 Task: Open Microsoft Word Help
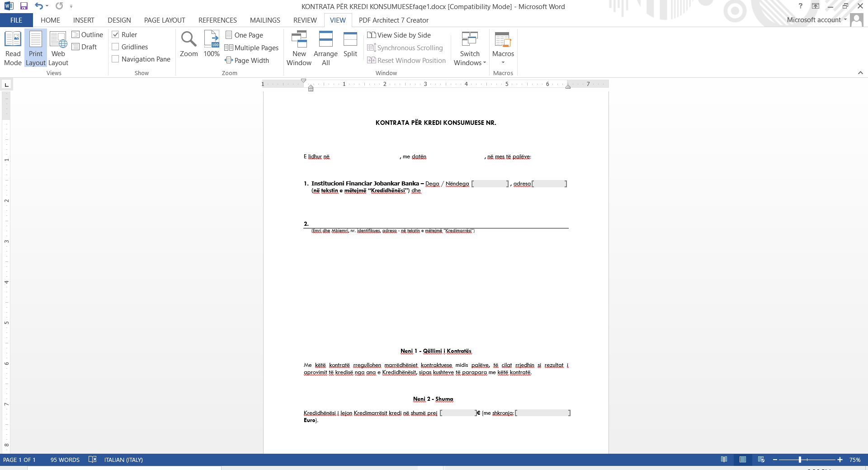click(800, 6)
